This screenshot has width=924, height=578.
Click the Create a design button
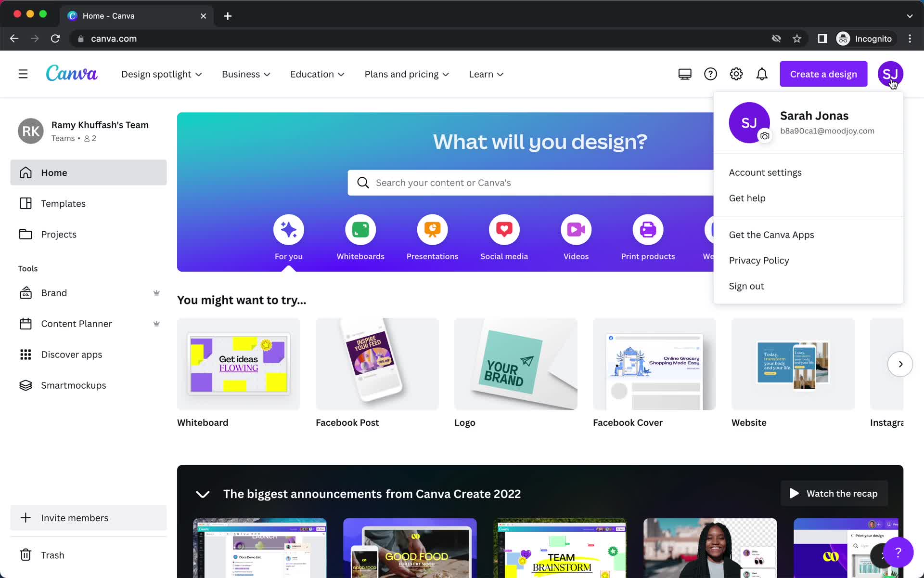(x=823, y=74)
